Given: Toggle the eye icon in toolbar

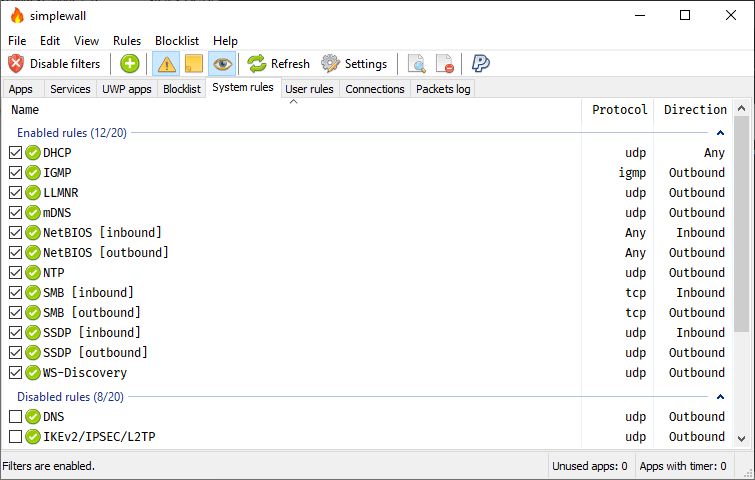Looking at the screenshot, I should 222,64.
